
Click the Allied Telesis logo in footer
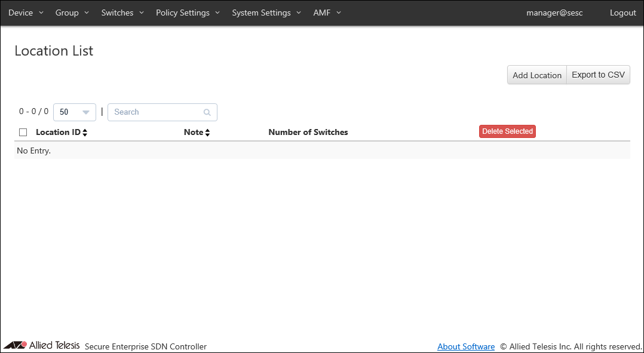click(41, 345)
